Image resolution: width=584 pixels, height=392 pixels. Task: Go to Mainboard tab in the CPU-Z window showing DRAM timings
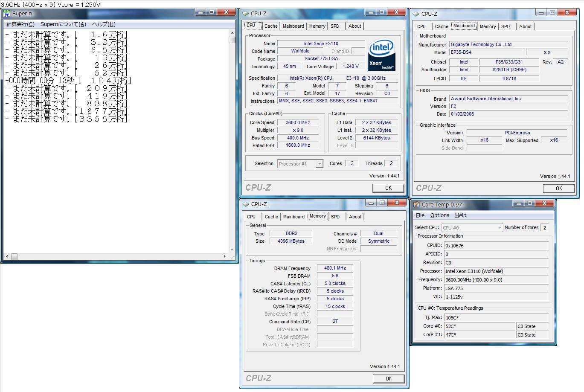click(294, 217)
